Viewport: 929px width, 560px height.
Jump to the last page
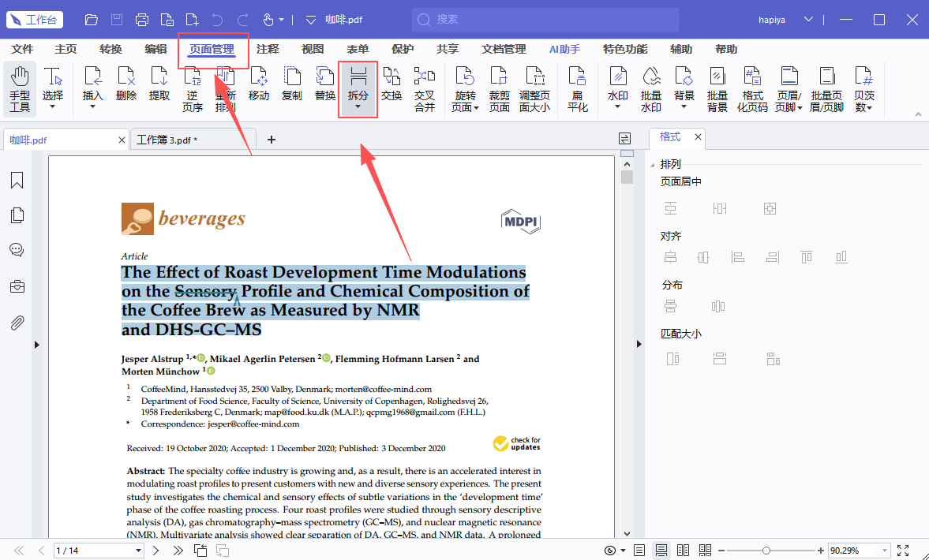pos(178,551)
